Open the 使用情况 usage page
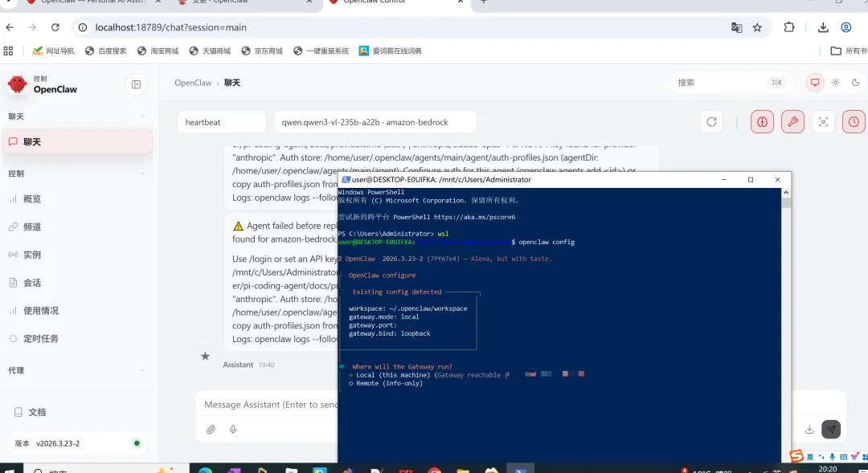 click(77, 311)
